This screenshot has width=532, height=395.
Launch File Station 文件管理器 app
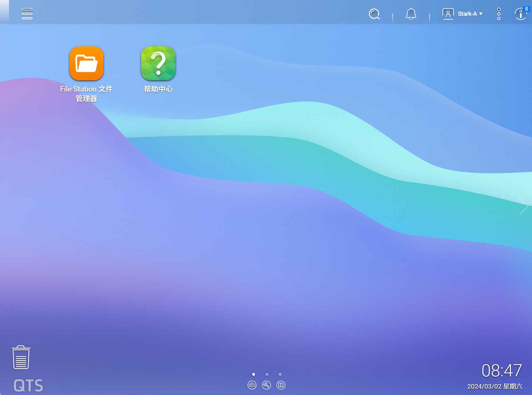point(86,63)
